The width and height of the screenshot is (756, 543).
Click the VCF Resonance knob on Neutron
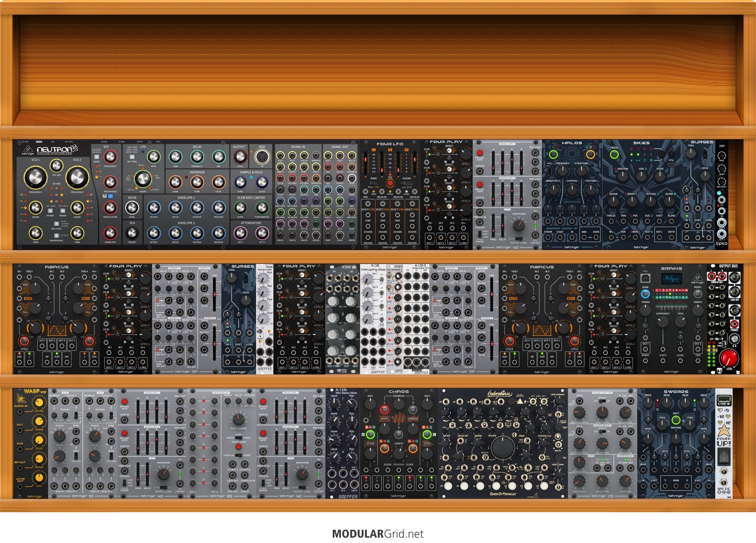tap(110, 182)
